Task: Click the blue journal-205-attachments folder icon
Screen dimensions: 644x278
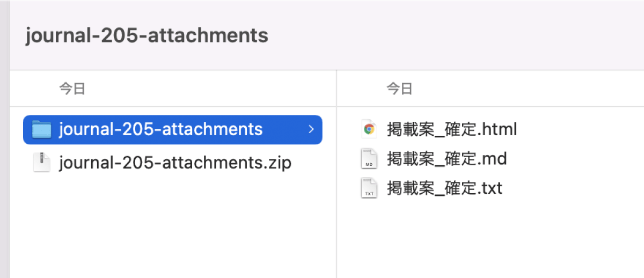Action: point(41,129)
